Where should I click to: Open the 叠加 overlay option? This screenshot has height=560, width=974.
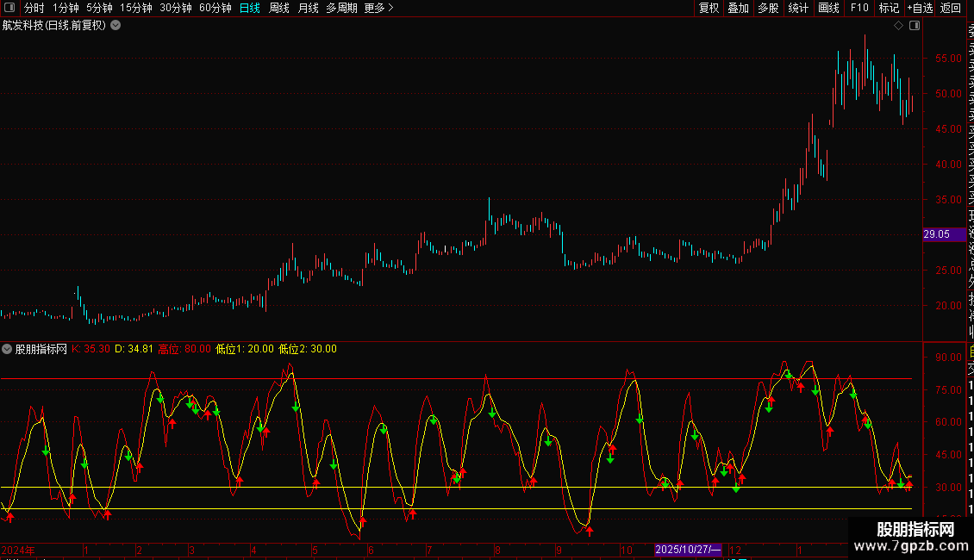[738, 9]
